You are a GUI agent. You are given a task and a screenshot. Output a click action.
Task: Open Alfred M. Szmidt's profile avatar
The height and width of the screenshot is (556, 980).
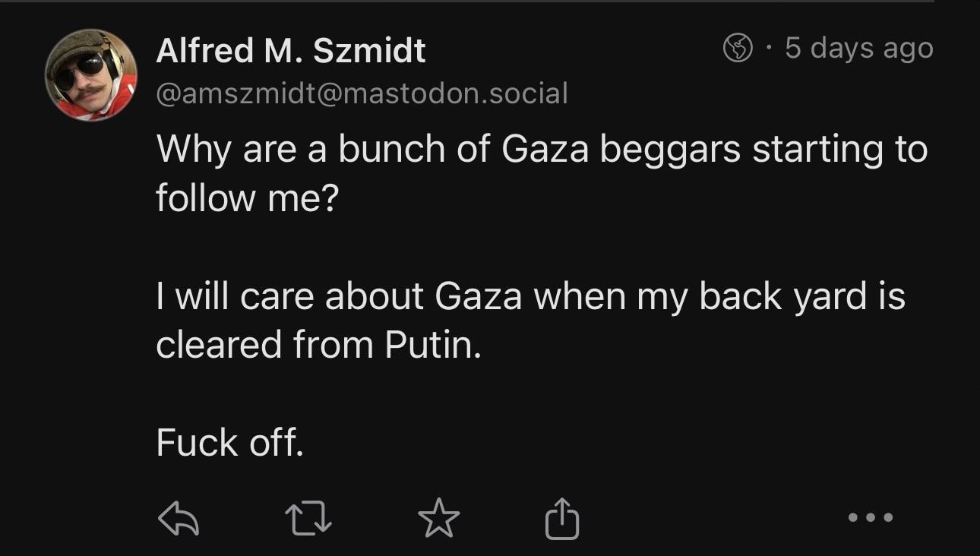click(x=91, y=75)
